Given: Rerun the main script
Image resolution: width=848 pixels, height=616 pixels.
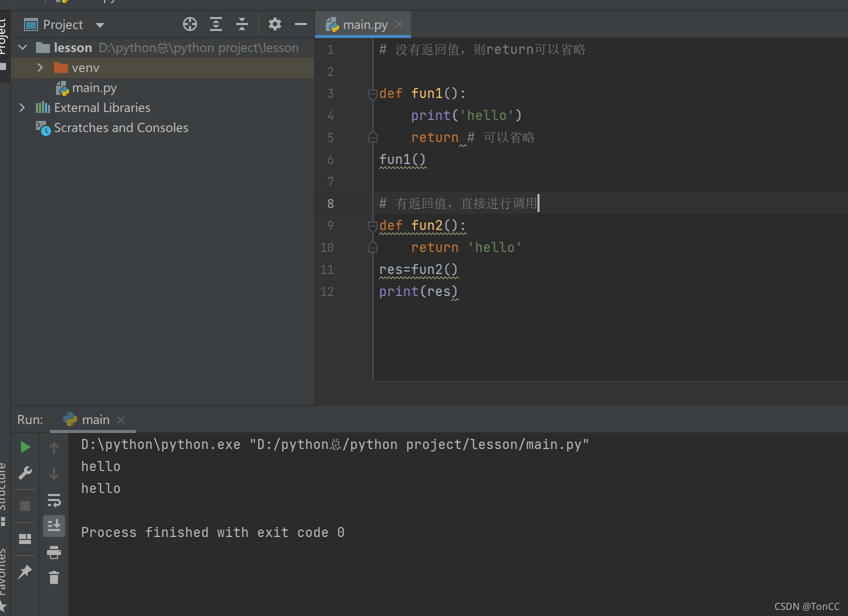Looking at the screenshot, I should pyautogui.click(x=25, y=447).
